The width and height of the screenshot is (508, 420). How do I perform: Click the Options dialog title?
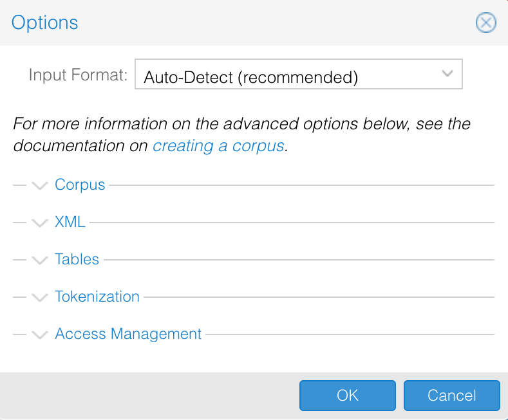point(44,23)
